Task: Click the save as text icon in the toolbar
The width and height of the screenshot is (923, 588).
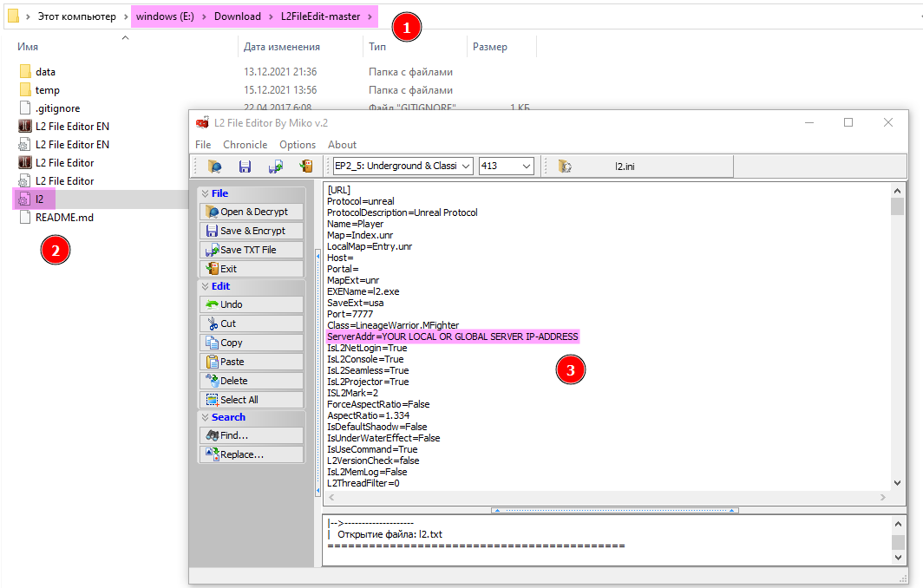Action: pyautogui.click(x=276, y=167)
